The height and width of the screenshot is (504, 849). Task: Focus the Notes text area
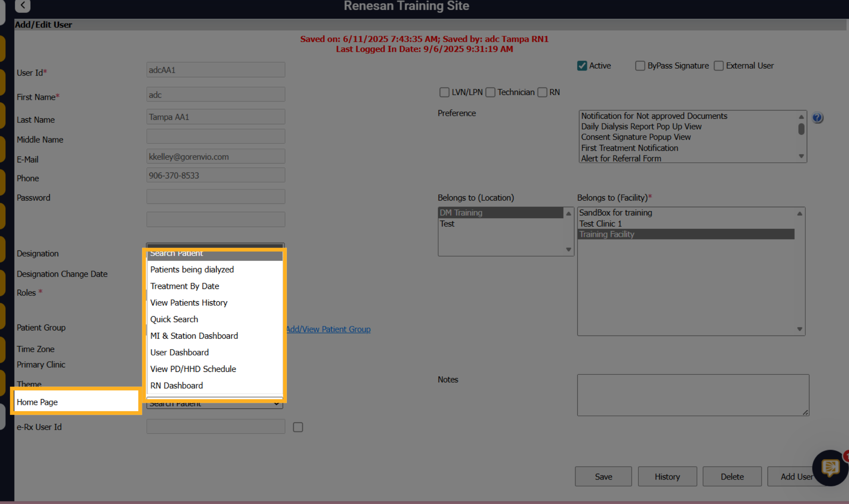click(693, 395)
